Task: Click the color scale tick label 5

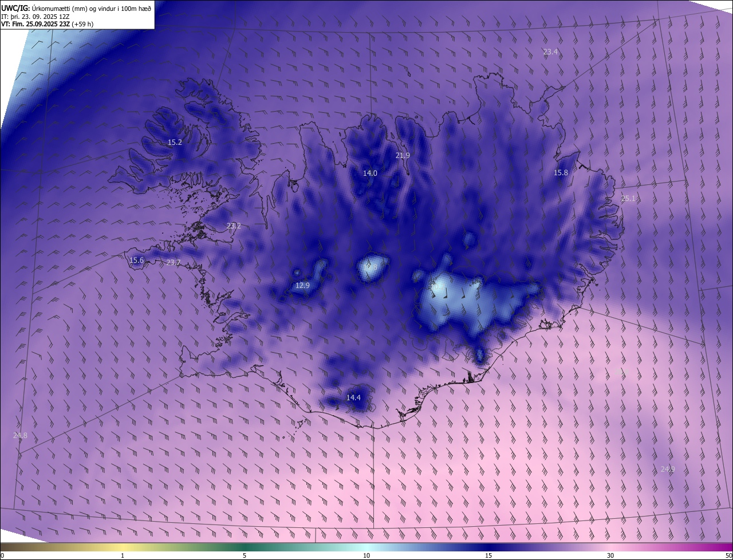Action: (245, 555)
